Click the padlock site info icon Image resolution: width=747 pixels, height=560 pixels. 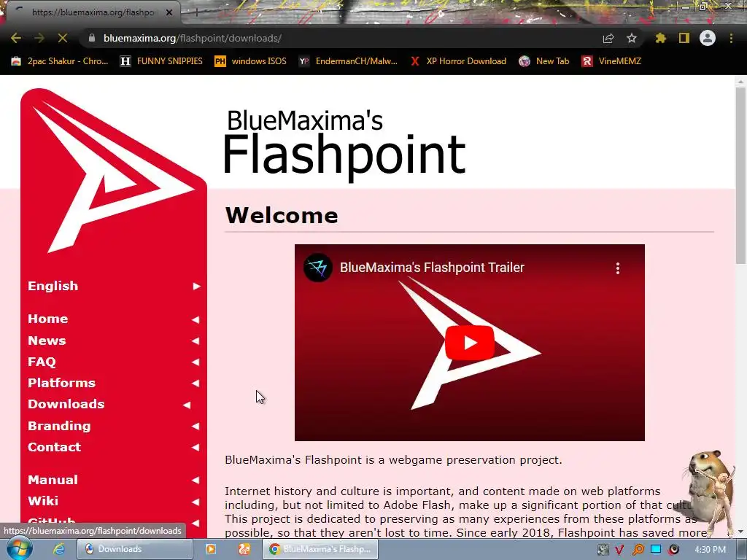(x=92, y=38)
